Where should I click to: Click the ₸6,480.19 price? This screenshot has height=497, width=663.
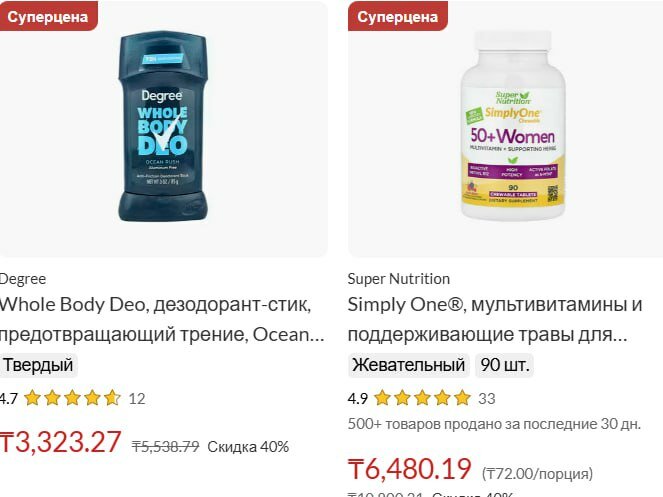pyautogui.click(x=410, y=469)
